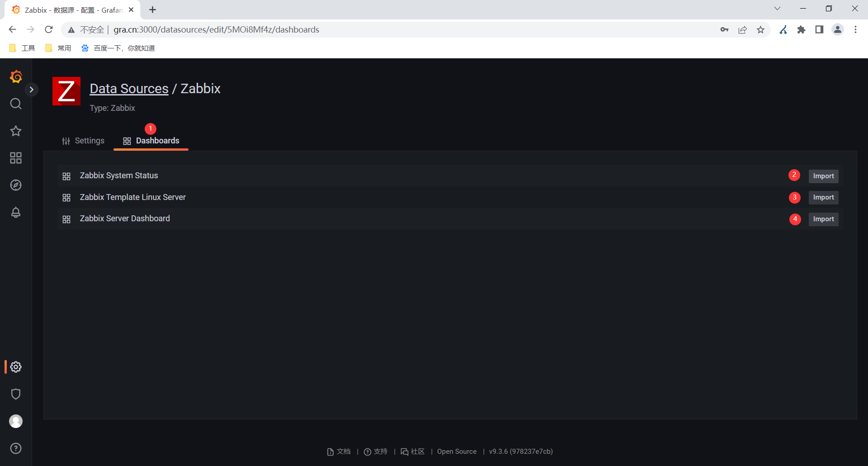Open the Configuration gear icon
The image size is (868, 466).
coord(16,367)
